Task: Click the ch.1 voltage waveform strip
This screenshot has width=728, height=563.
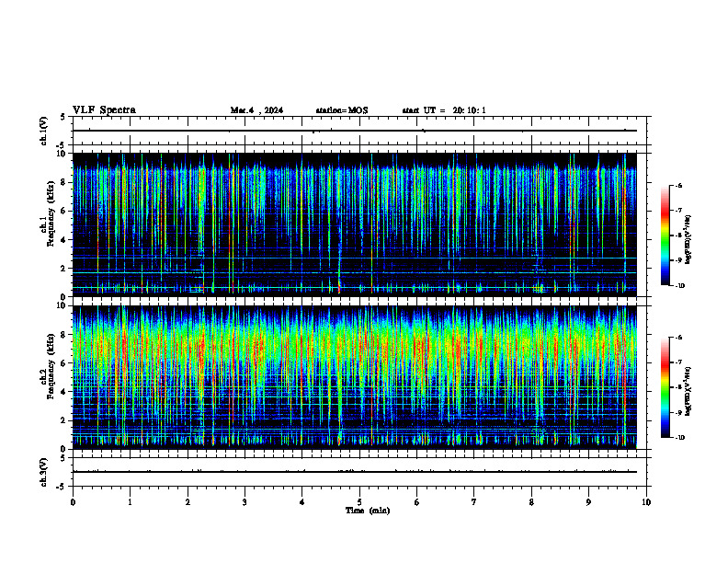Action: tap(361, 131)
